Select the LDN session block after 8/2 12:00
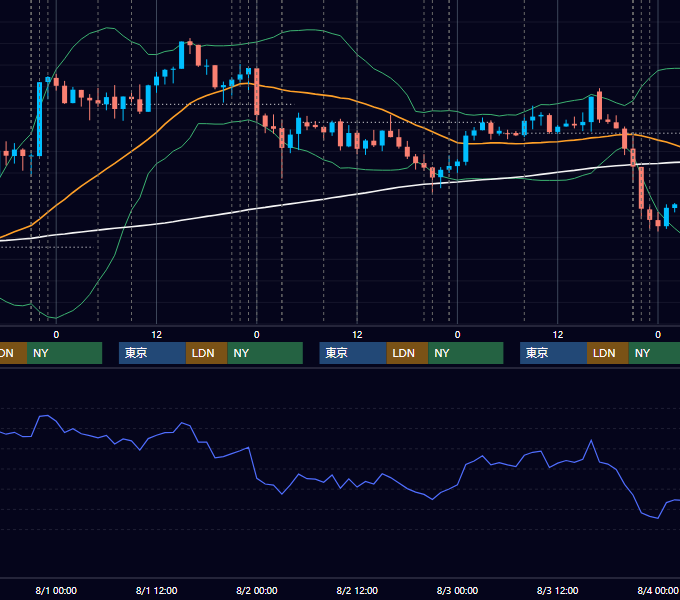Screen dimensions: 680x600 coord(407,353)
